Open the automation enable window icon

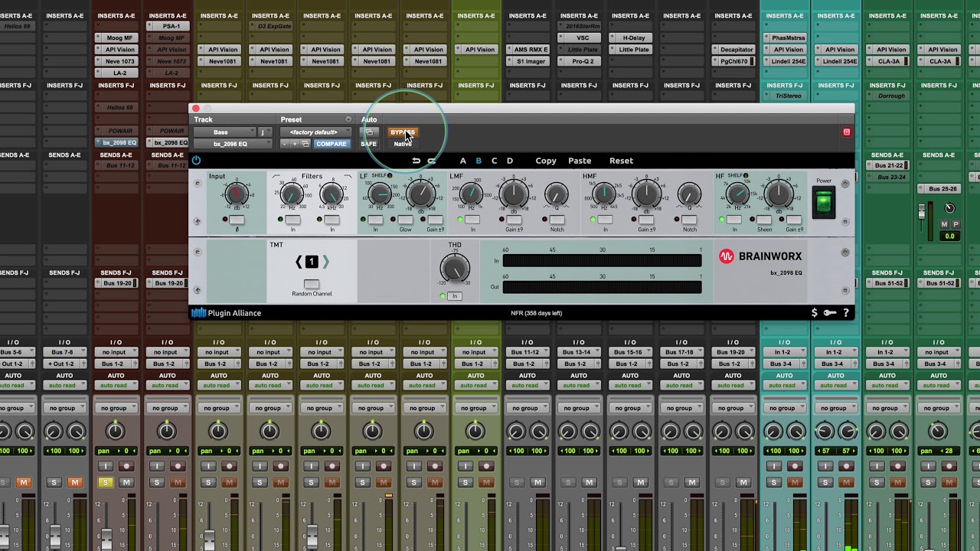(x=369, y=132)
